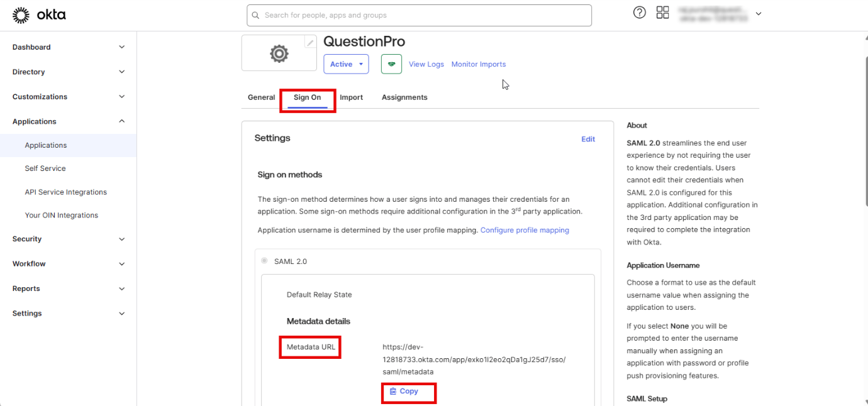The height and width of the screenshot is (406, 868).
Task: Click the Metadata URL label
Action: (x=311, y=347)
